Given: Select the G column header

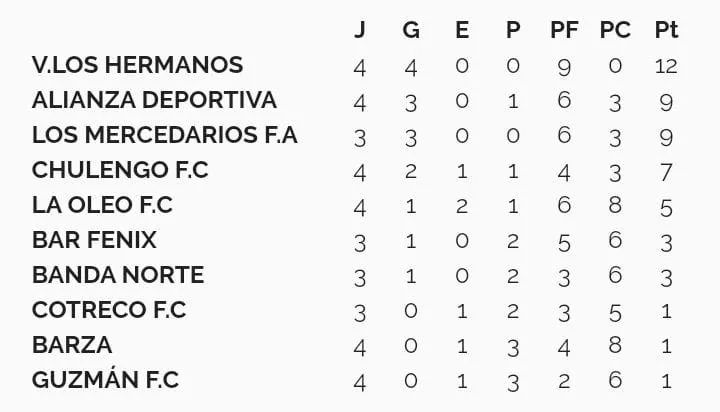Looking at the screenshot, I should click(411, 30).
